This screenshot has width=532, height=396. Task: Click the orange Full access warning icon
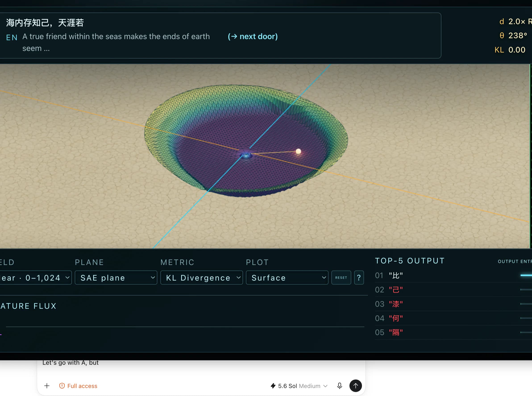[62, 386]
